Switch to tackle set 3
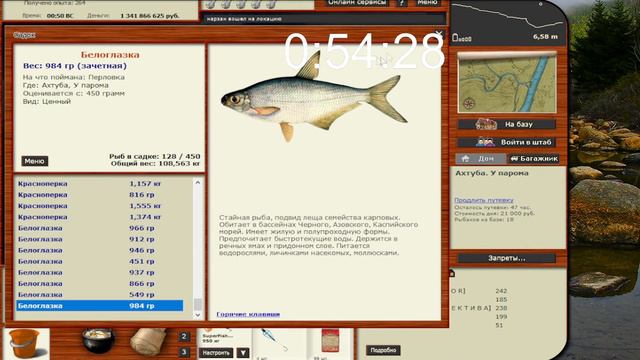This screenshot has width=640, height=360. click(184, 352)
